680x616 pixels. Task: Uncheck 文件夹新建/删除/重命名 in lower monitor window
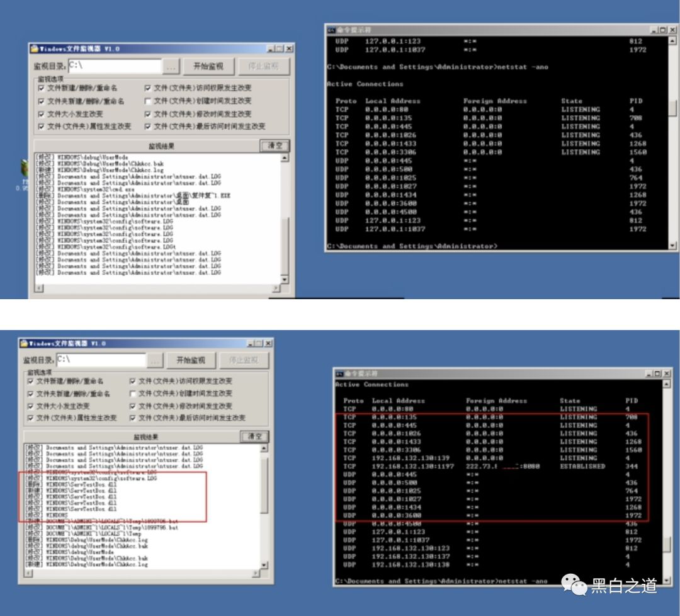click(x=30, y=394)
